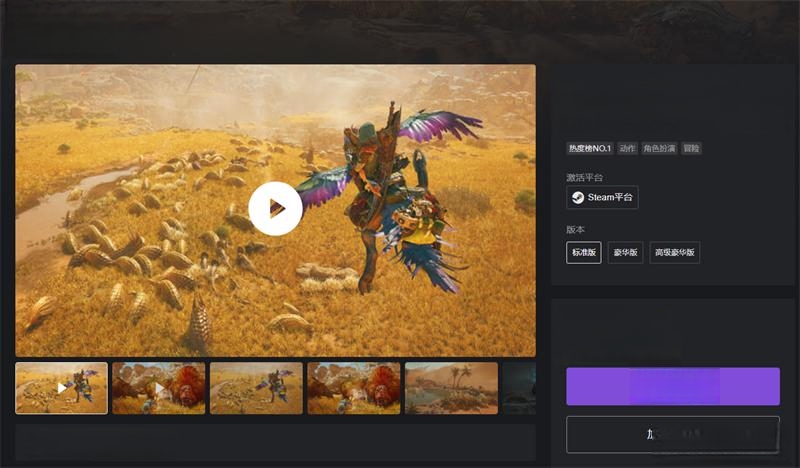Viewport: 800px width, 468px height.
Task: Choose the 标准版 edition
Action: coord(584,252)
